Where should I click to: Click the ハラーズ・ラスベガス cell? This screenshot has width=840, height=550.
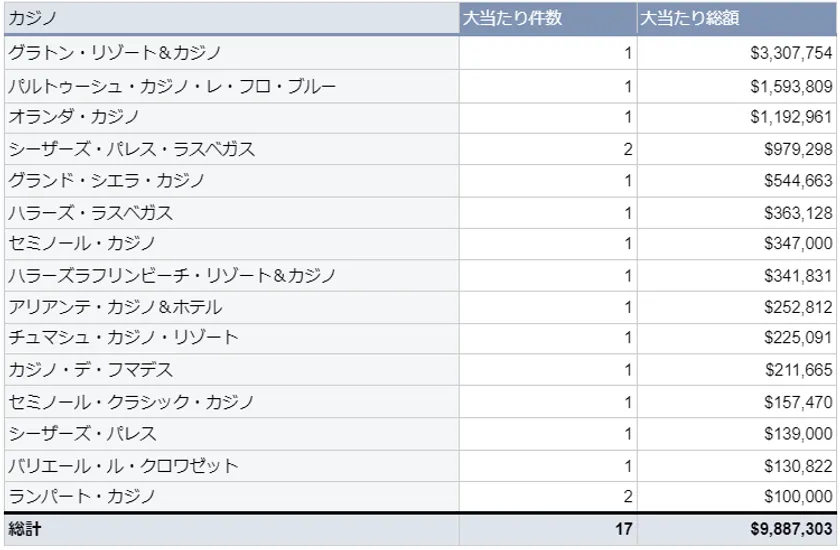click(x=90, y=213)
